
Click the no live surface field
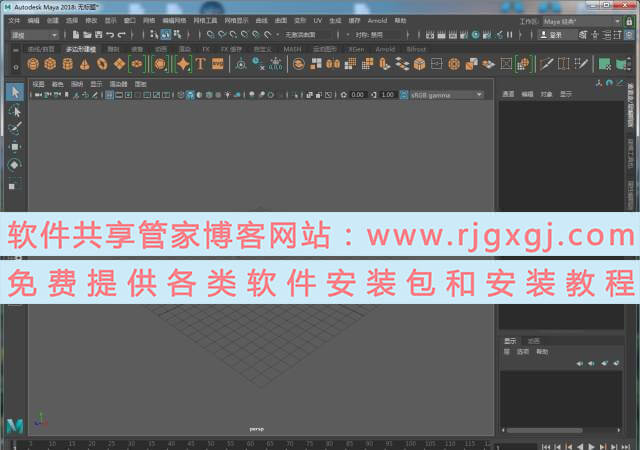coord(307,35)
